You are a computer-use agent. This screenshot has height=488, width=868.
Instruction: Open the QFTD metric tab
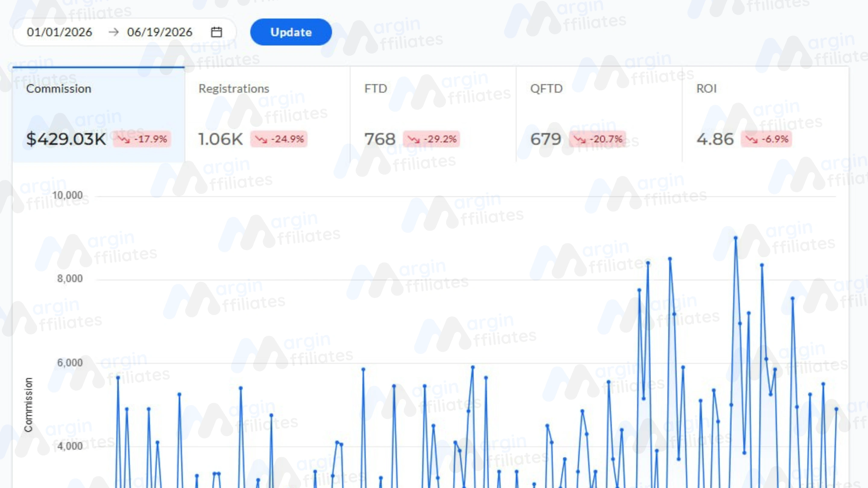pos(599,114)
